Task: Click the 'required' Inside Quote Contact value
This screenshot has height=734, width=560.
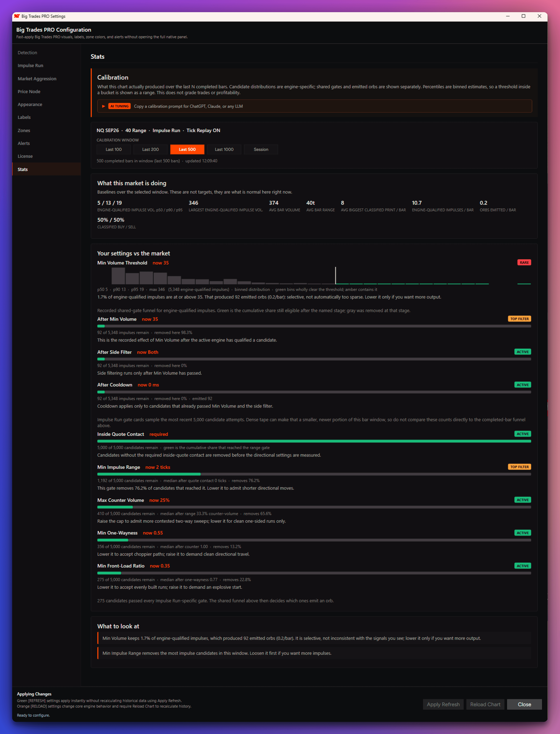Action: tap(159, 434)
